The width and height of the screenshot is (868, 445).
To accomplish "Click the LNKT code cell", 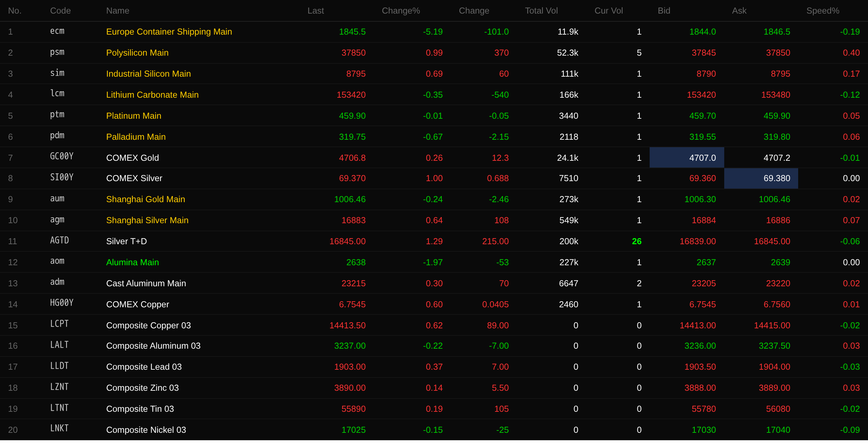I will coord(59,428).
